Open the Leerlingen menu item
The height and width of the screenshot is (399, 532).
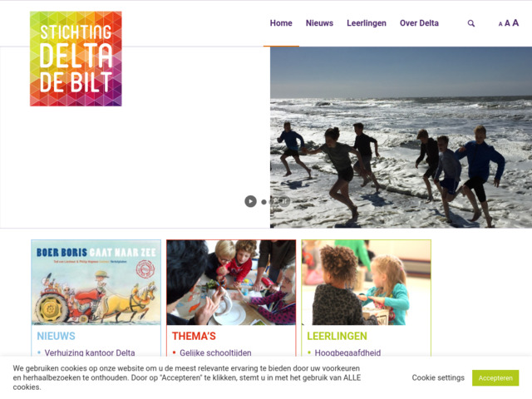pyautogui.click(x=367, y=23)
